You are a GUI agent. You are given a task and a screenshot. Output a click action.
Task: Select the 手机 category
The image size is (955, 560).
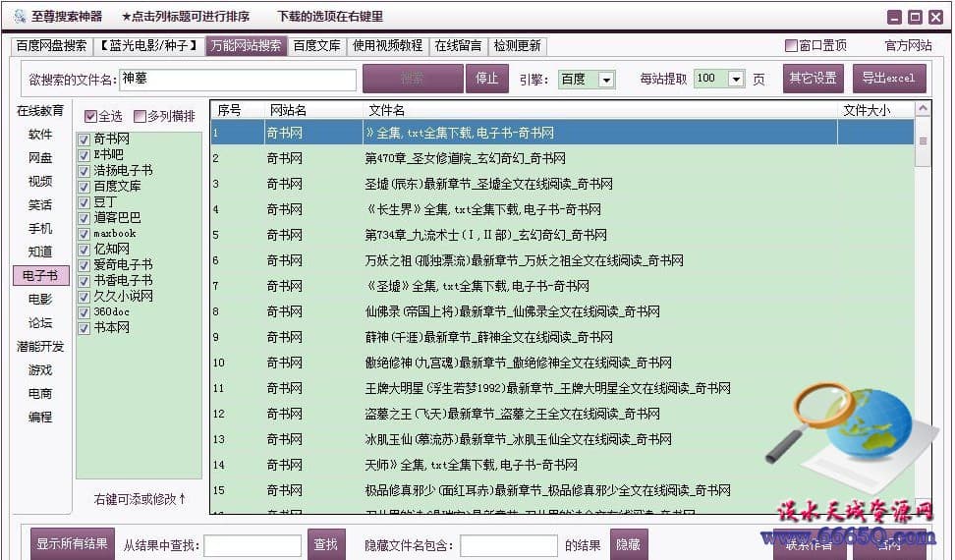click(x=40, y=228)
